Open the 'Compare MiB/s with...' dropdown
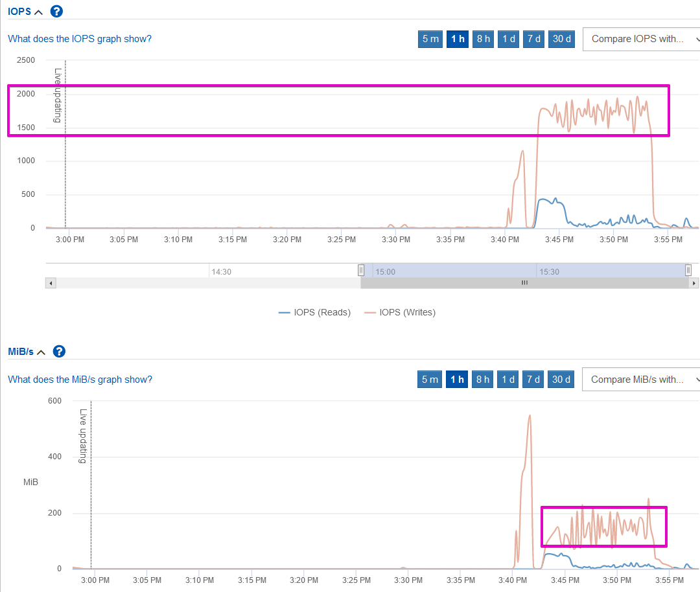700x592 pixels. pos(641,380)
